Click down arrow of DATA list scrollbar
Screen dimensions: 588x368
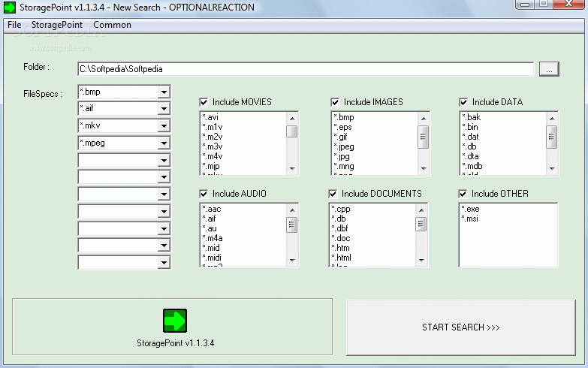coord(552,169)
